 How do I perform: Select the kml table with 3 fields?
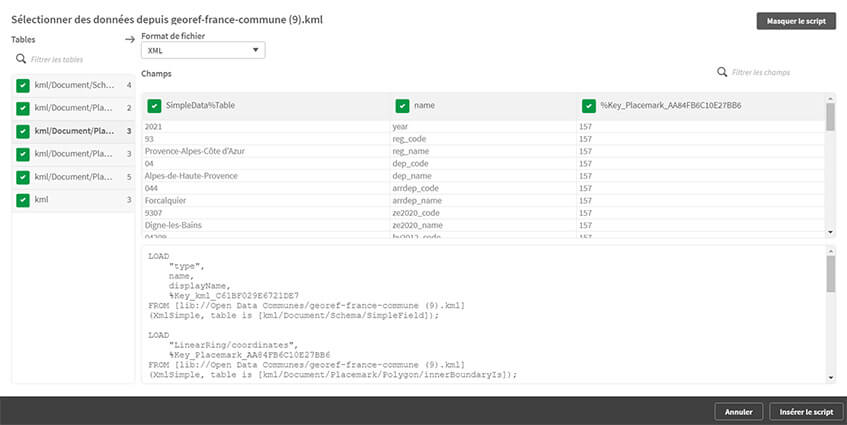[70, 200]
